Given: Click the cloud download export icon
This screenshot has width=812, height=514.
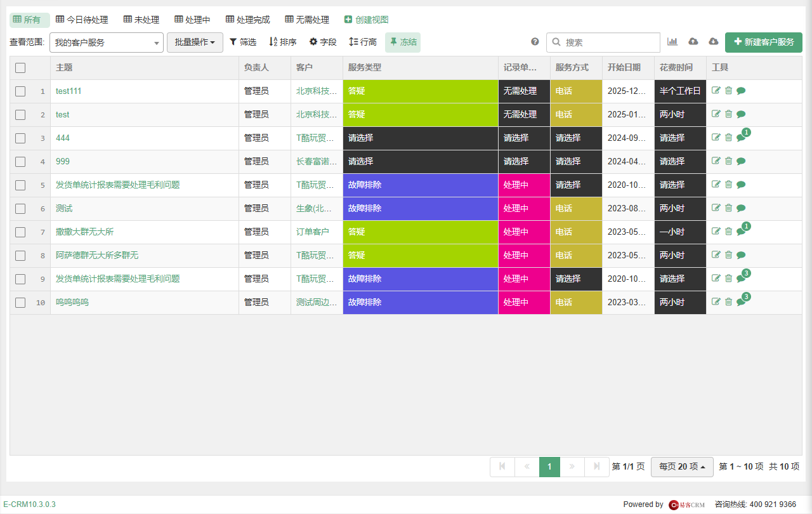Looking at the screenshot, I should [714, 42].
